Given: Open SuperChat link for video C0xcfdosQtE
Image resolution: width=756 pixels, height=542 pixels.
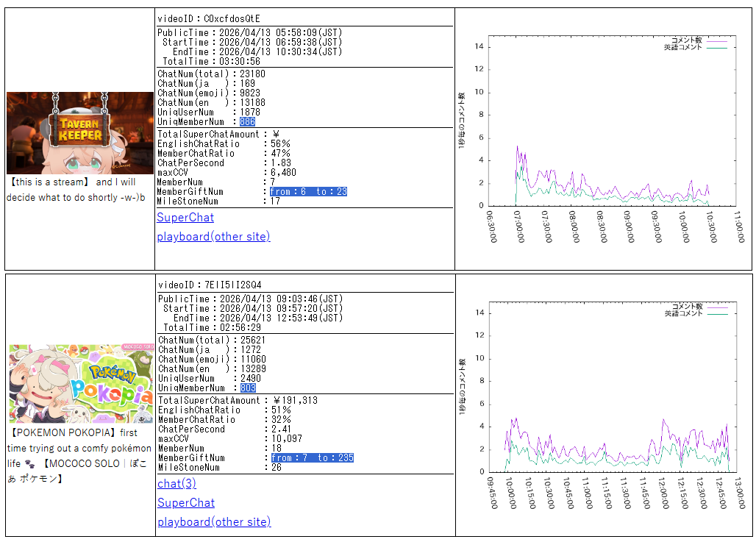Looking at the screenshot, I should 185,218.
